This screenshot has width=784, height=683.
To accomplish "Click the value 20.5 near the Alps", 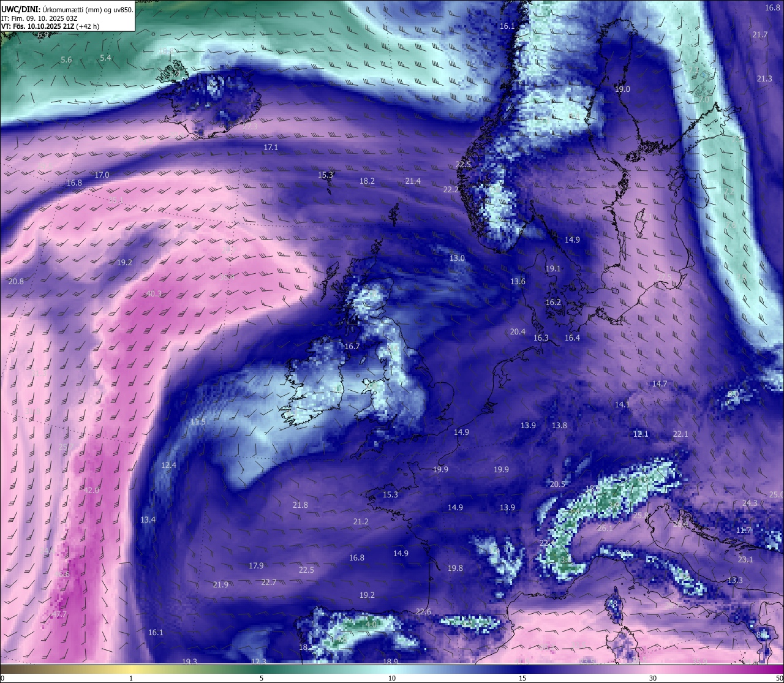I will pyautogui.click(x=557, y=485).
